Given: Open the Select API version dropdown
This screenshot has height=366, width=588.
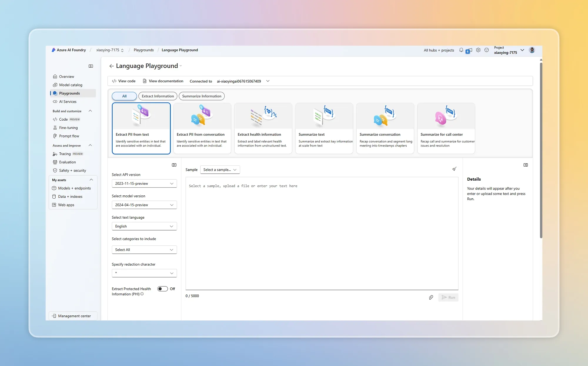Looking at the screenshot, I should 144,184.
